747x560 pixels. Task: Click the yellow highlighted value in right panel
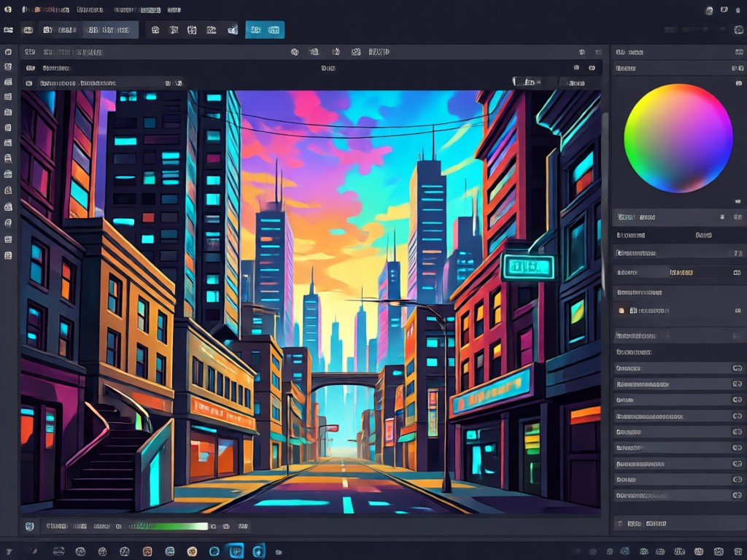click(681, 273)
